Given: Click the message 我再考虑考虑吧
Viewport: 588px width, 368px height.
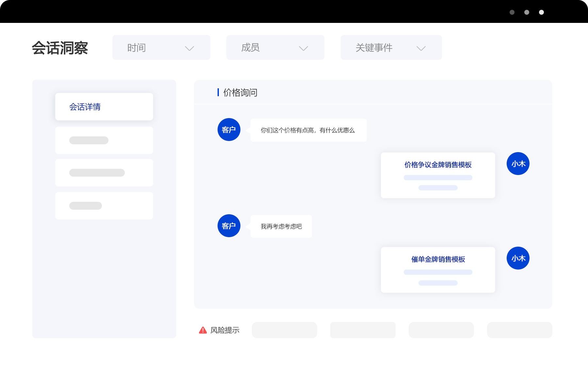Looking at the screenshot, I should pos(281,226).
